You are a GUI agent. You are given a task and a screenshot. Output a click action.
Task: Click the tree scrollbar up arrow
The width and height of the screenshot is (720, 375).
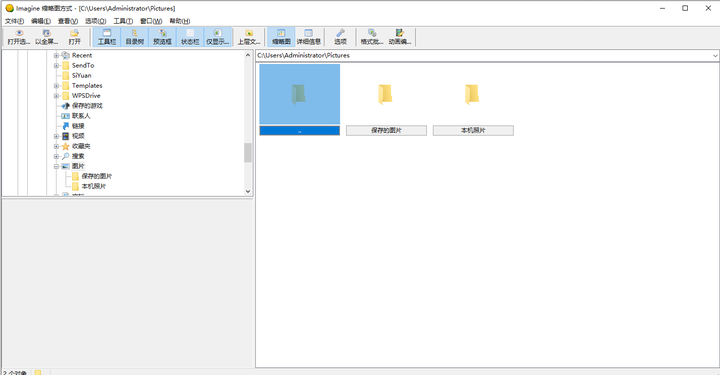(248, 55)
